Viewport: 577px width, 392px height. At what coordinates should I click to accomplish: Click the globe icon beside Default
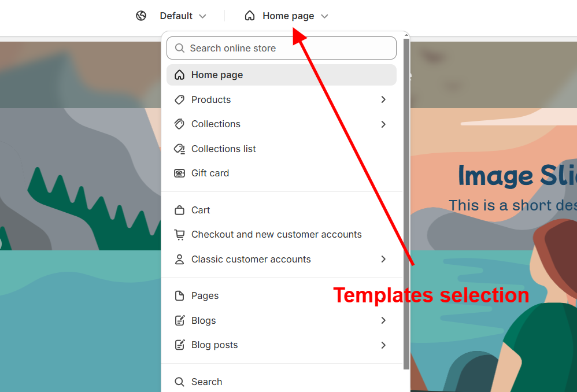pos(141,16)
